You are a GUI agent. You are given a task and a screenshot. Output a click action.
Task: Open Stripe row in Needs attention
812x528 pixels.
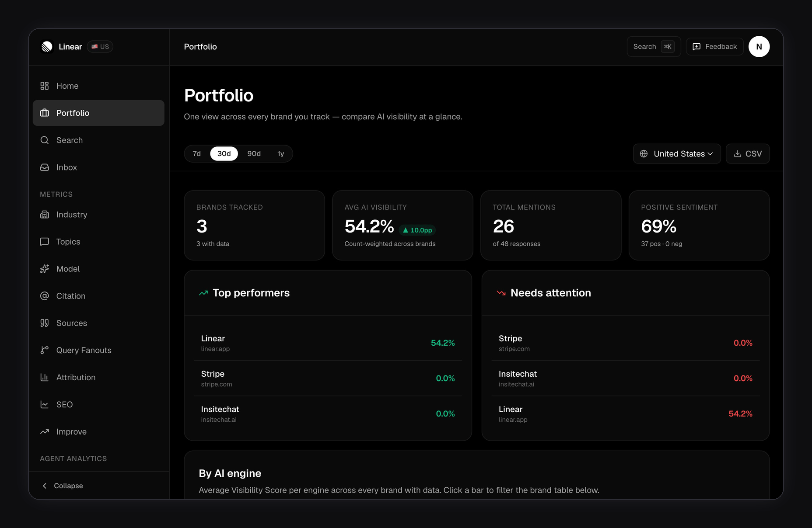click(626, 343)
